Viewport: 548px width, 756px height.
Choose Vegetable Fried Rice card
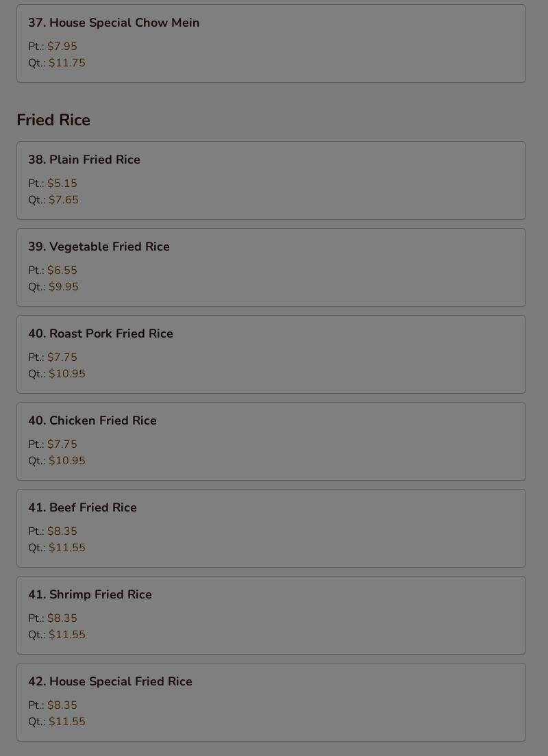point(271,267)
